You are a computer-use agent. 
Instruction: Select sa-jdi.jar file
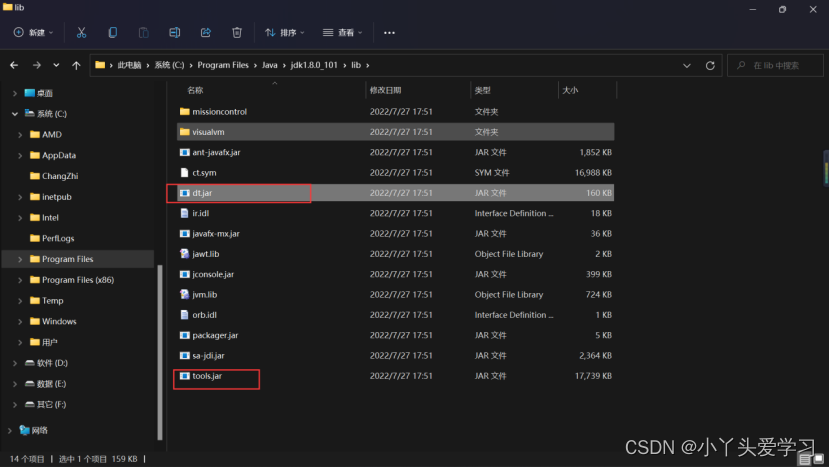tap(395, 356)
